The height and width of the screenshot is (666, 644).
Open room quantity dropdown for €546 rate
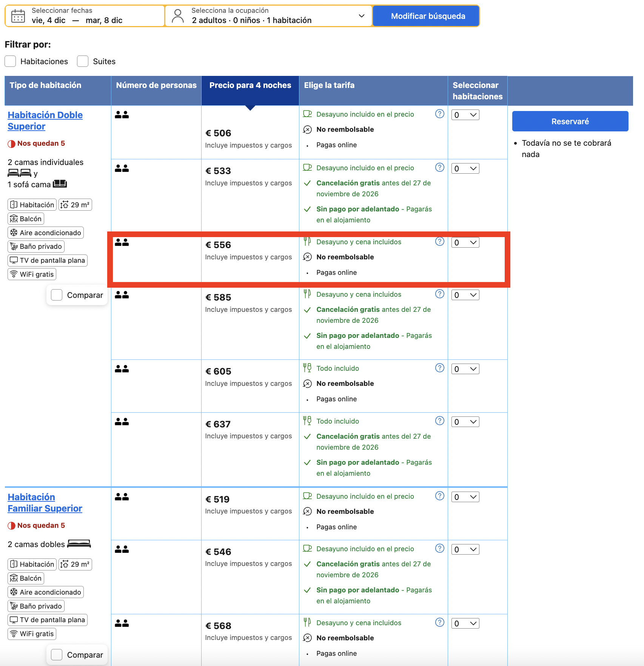pyautogui.click(x=465, y=549)
